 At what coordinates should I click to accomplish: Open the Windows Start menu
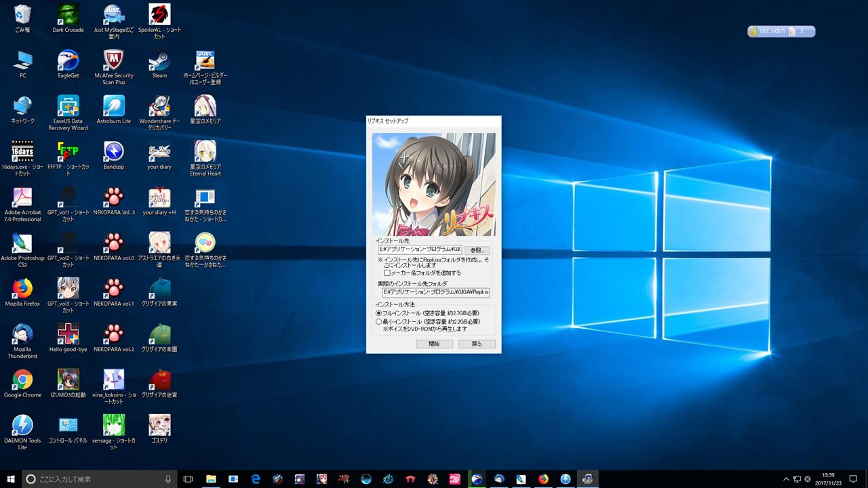pos(11,479)
